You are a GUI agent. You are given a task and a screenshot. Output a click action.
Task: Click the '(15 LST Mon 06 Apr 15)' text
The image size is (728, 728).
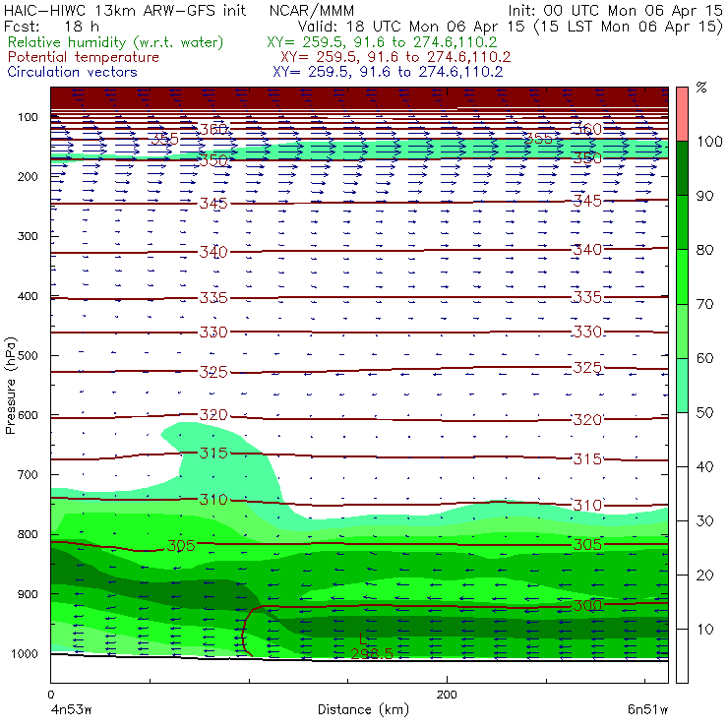coord(628,27)
